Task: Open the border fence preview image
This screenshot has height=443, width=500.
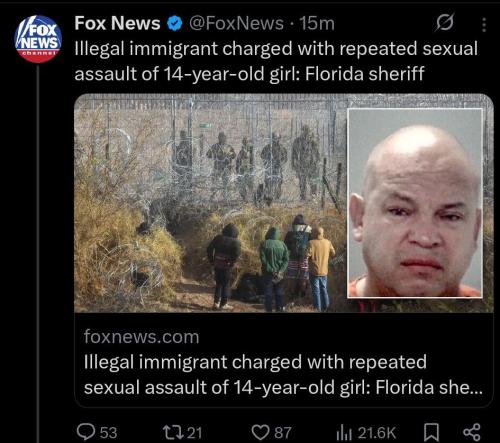Action: (x=210, y=203)
